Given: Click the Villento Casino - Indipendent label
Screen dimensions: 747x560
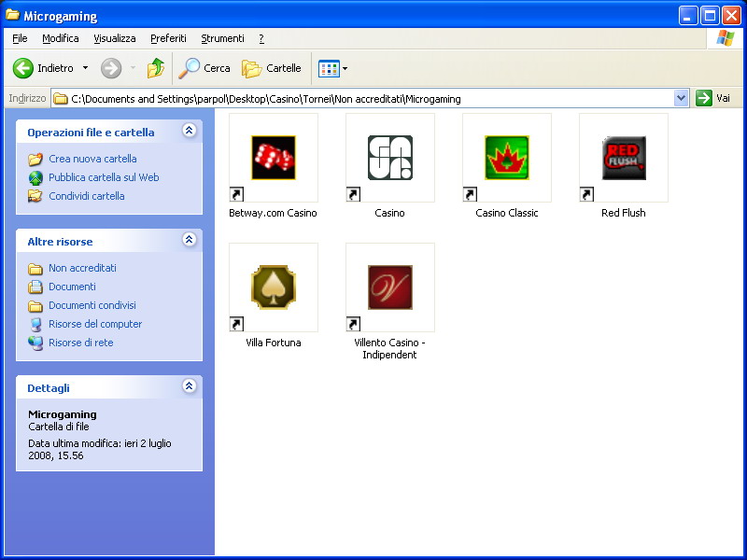Looking at the screenshot, I should [389, 348].
